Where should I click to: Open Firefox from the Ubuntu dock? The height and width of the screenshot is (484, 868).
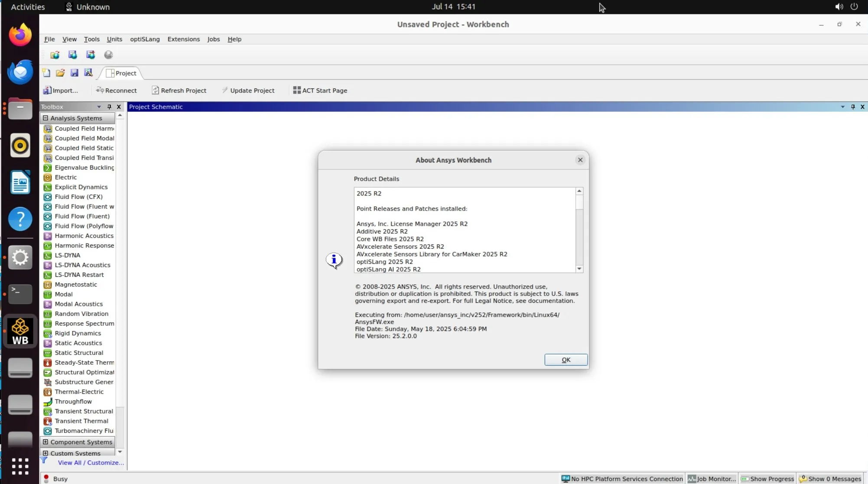(x=20, y=35)
